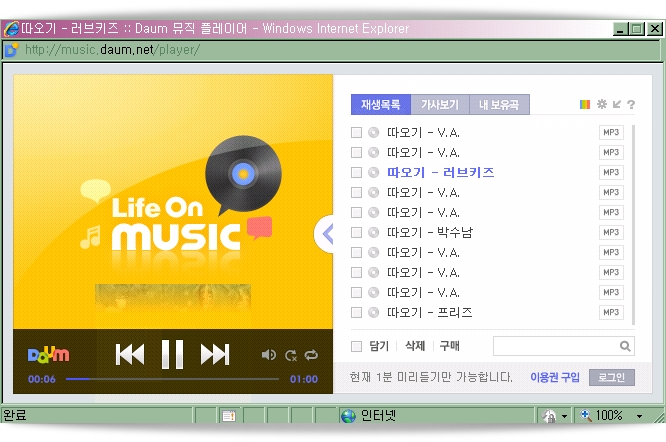Open the 이용권 구입 link
The image size is (666, 442).
(555, 377)
